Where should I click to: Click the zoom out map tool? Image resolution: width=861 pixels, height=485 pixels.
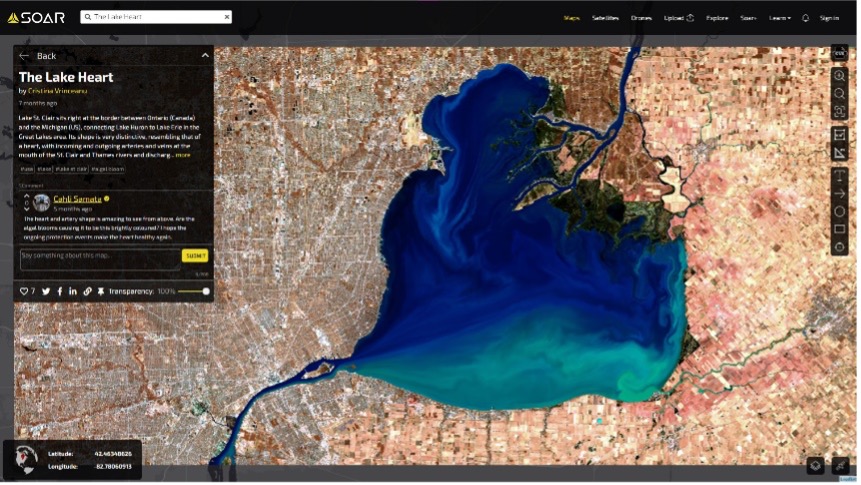(840, 93)
